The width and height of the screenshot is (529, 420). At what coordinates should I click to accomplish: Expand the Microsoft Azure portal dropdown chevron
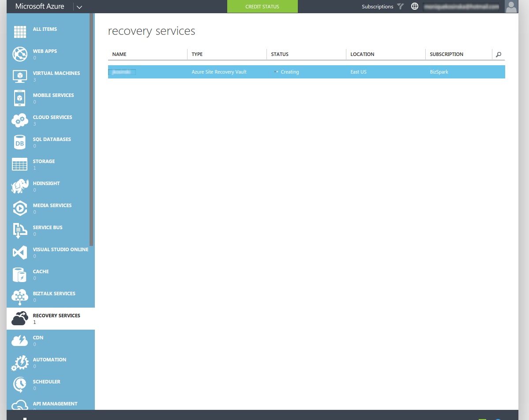tap(79, 7)
